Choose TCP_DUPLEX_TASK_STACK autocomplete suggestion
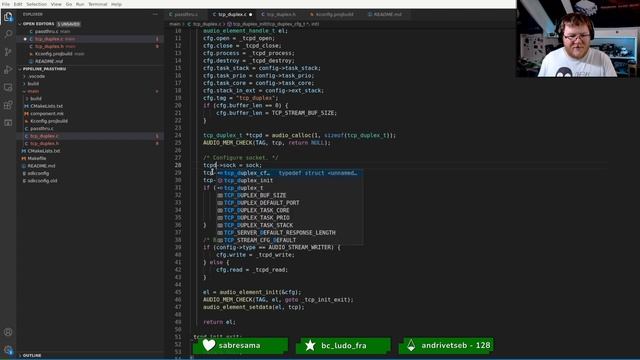The width and height of the screenshot is (640, 360). pyautogui.click(x=289, y=225)
